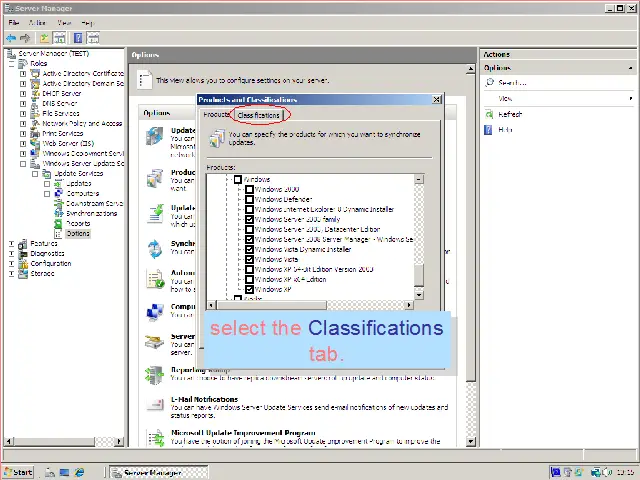
Task: Expand the DHCP Server node
Action: [x=23, y=93]
